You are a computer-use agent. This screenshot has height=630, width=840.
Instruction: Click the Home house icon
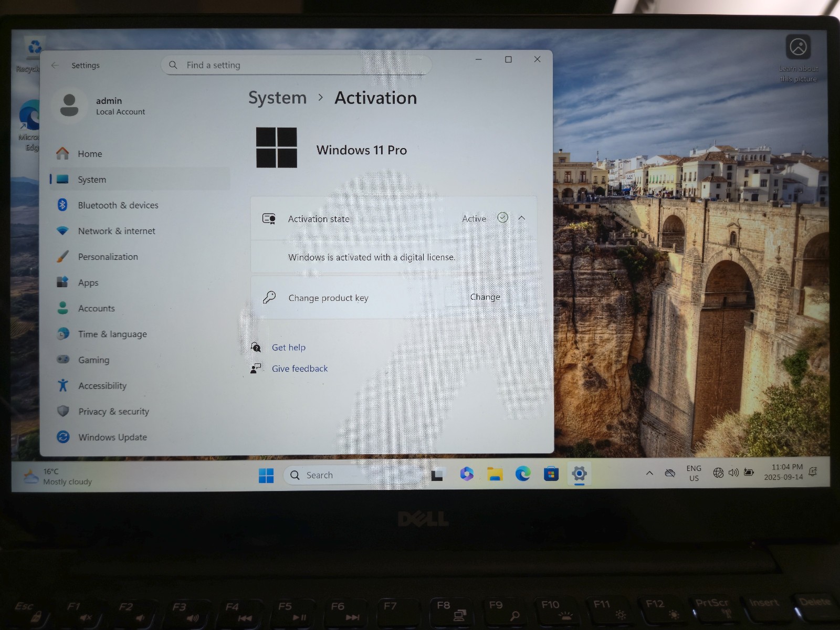tap(62, 153)
